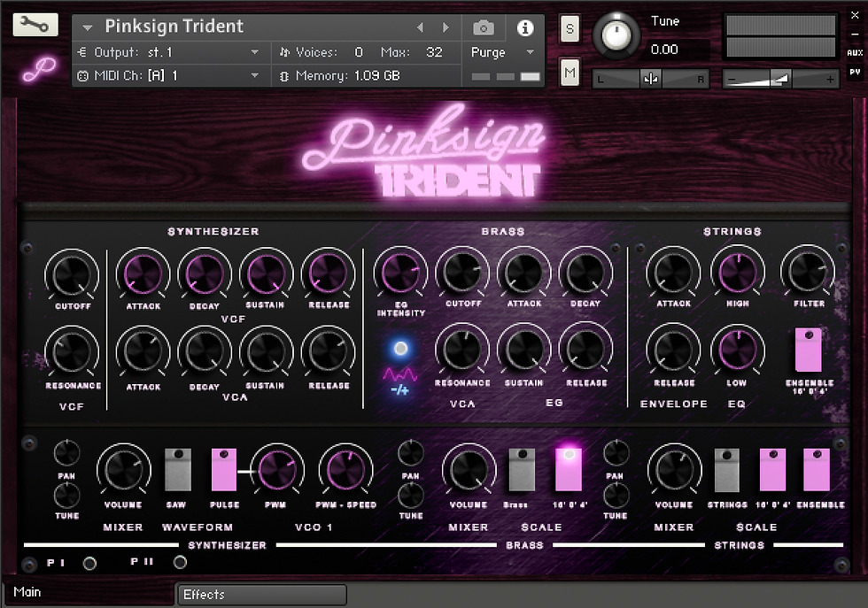
Task: Click the Synthesizer VCF CUTOFF knob
Action: tap(72, 275)
